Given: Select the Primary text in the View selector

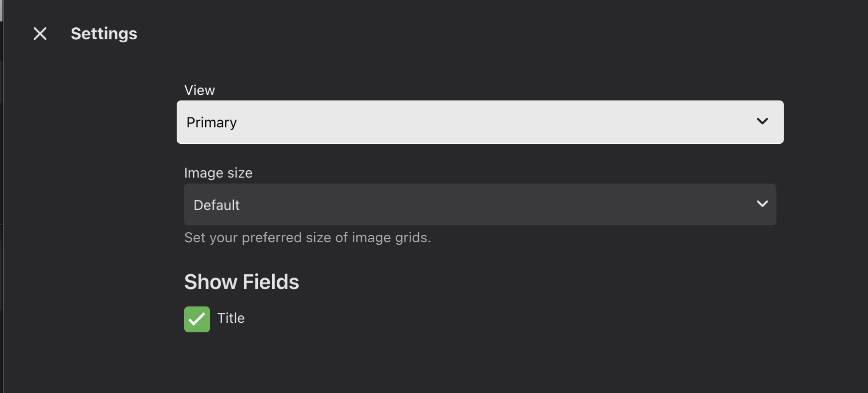Looking at the screenshot, I should pos(212,123).
